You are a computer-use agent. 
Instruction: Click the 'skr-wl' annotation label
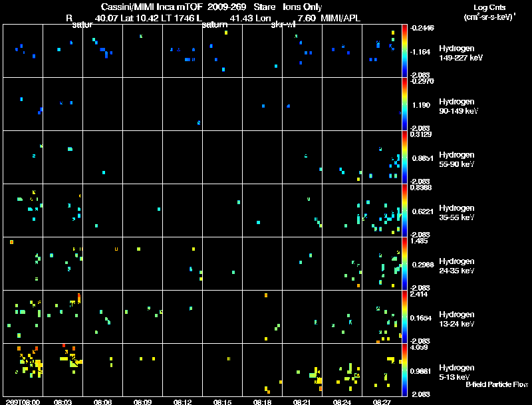pyautogui.click(x=283, y=25)
